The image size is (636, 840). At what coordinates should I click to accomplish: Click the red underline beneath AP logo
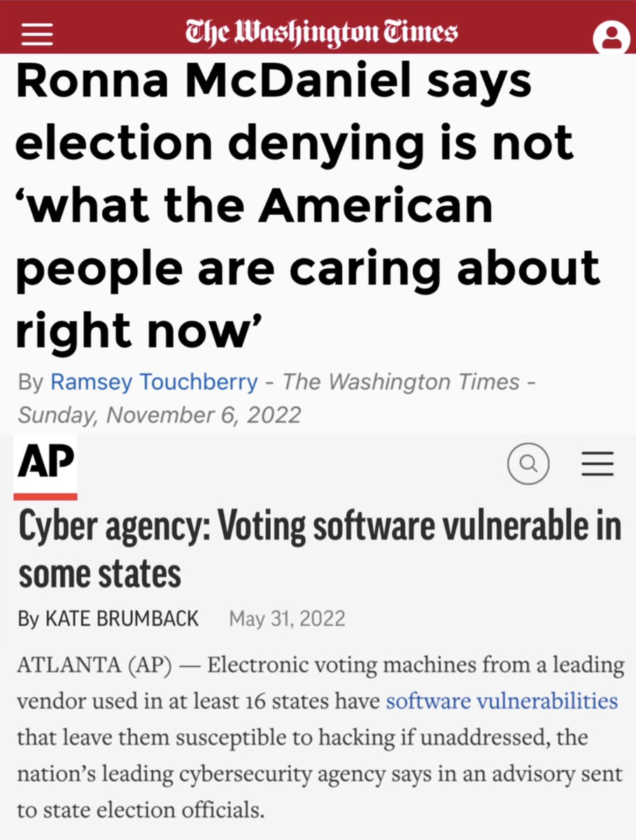point(45,496)
